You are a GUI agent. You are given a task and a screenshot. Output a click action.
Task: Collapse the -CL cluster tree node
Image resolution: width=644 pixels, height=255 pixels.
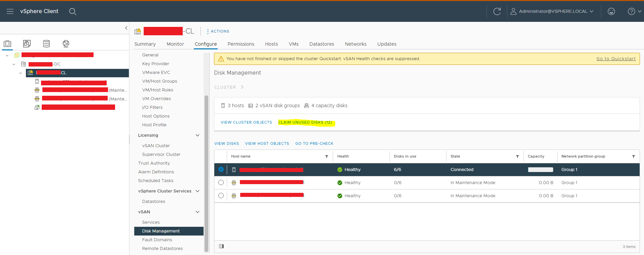[21, 73]
